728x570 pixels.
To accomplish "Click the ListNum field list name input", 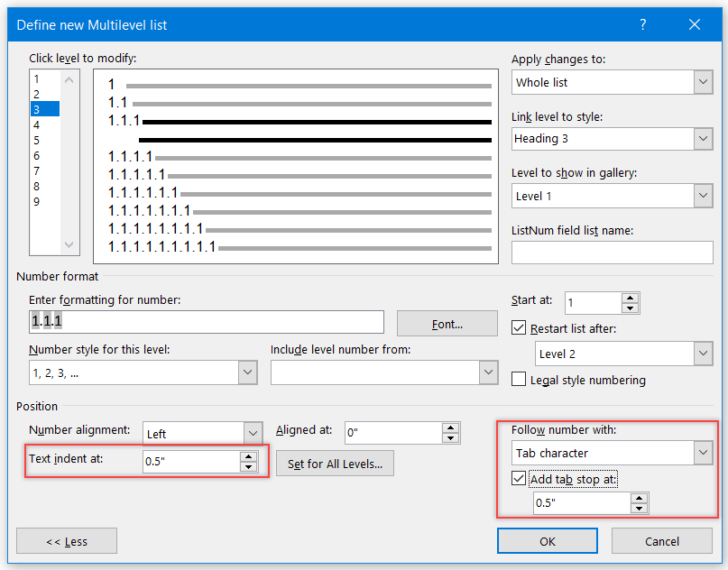I will 612,253.
